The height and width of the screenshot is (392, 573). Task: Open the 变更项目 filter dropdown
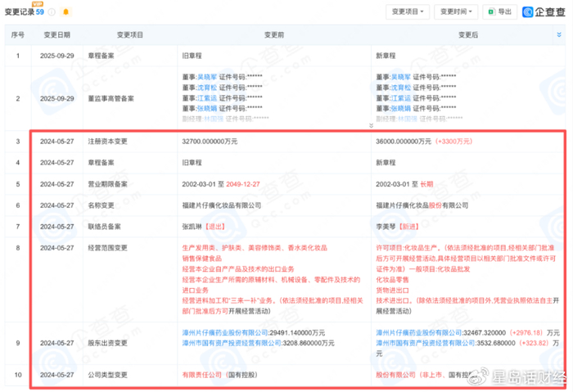(x=408, y=12)
